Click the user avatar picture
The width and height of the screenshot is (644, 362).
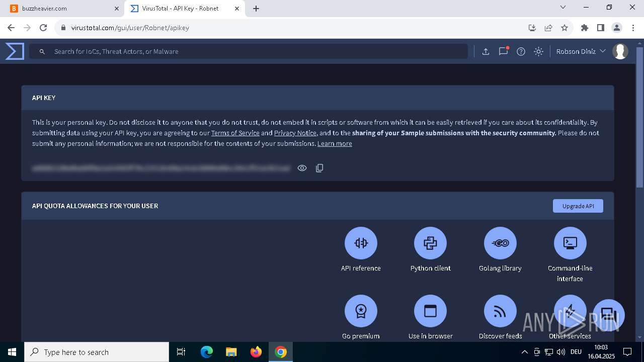point(620,51)
